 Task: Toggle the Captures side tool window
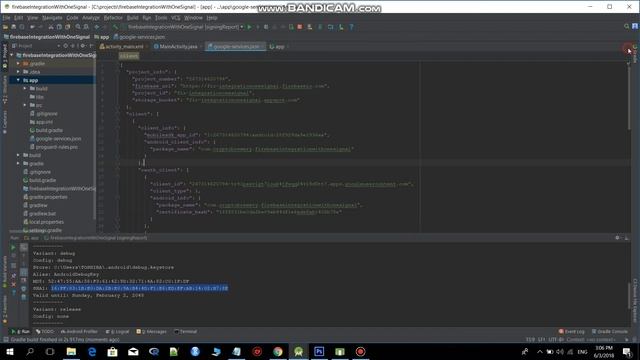click(x=4, y=122)
